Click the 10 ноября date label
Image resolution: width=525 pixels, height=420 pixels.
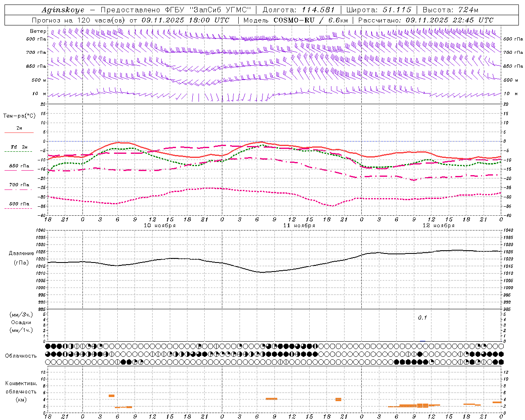coord(160,226)
